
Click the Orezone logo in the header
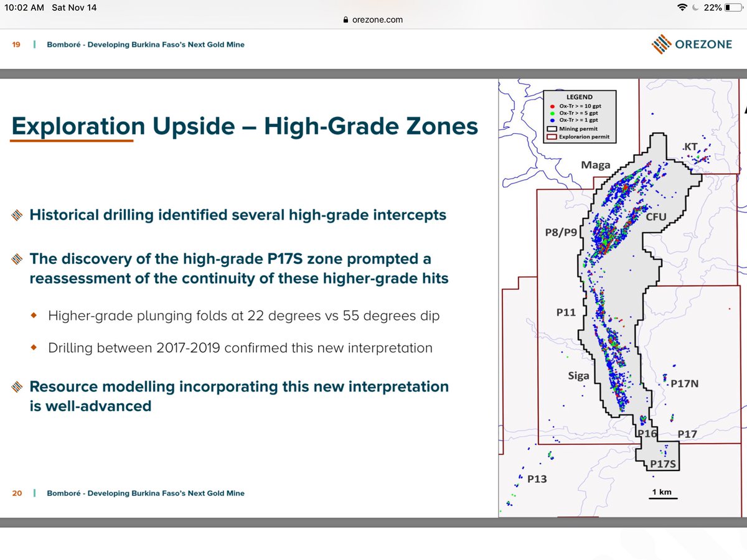tap(692, 45)
